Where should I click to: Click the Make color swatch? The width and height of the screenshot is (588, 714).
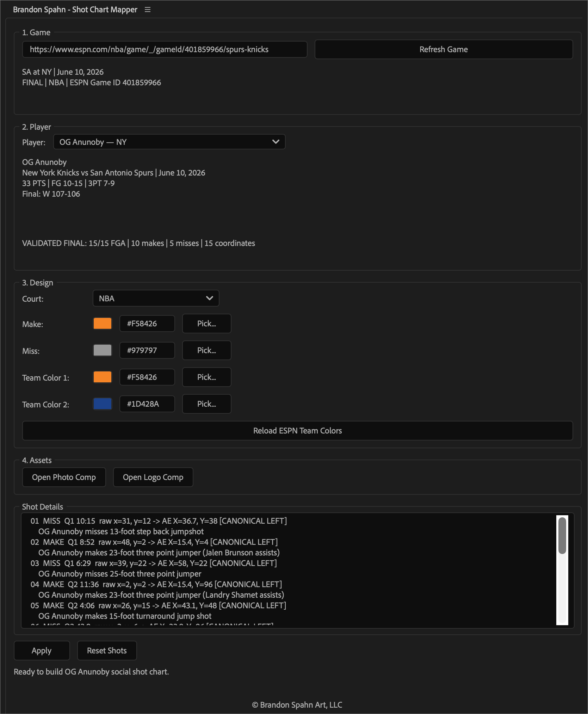(103, 324)
